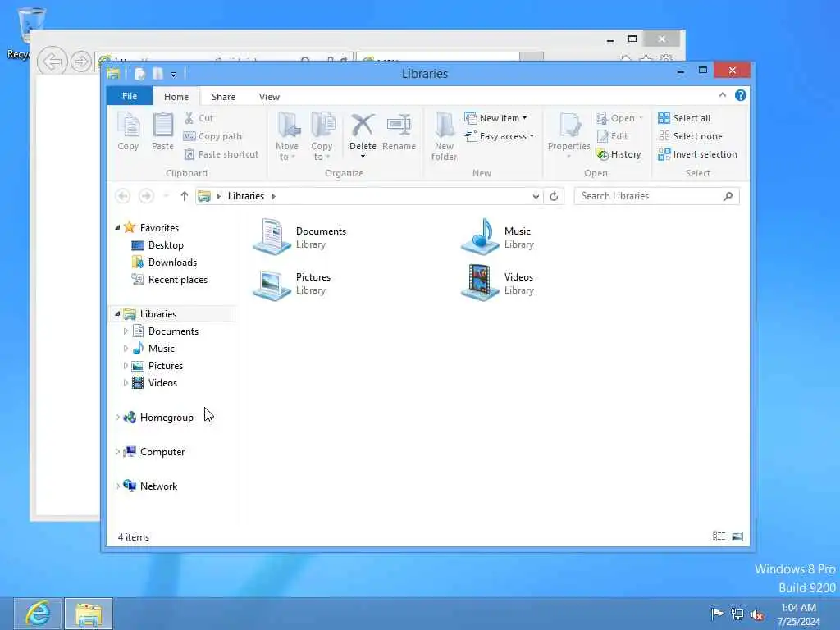This screenshot has width=840, height=630.
Task: Switch to Details view icon in status bar
Action: (x=719, y=536)
